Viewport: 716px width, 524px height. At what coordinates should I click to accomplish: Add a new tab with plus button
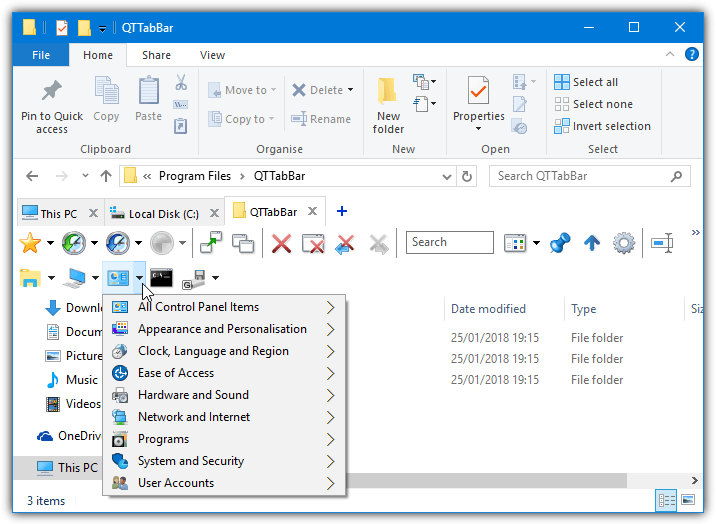(342, 211)
